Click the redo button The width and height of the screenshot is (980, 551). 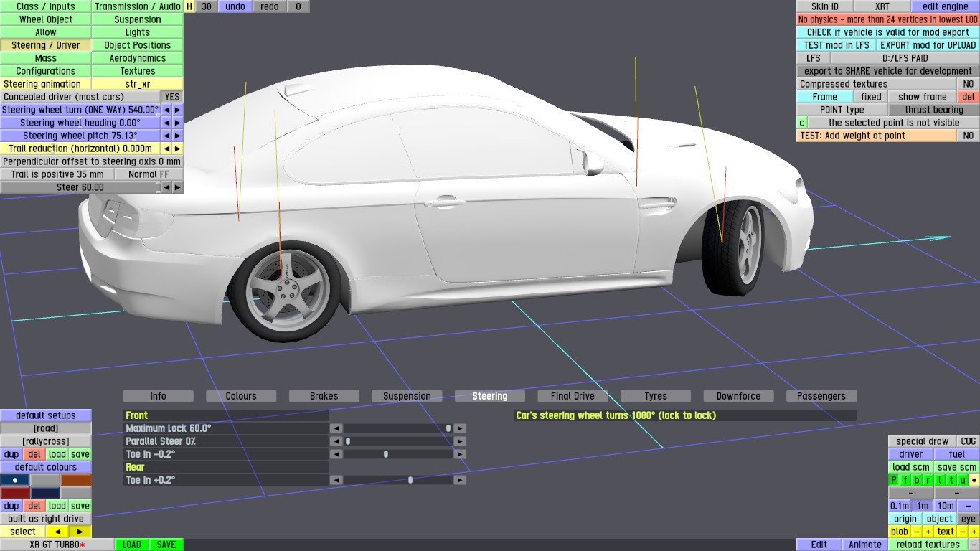click(270, 6)
